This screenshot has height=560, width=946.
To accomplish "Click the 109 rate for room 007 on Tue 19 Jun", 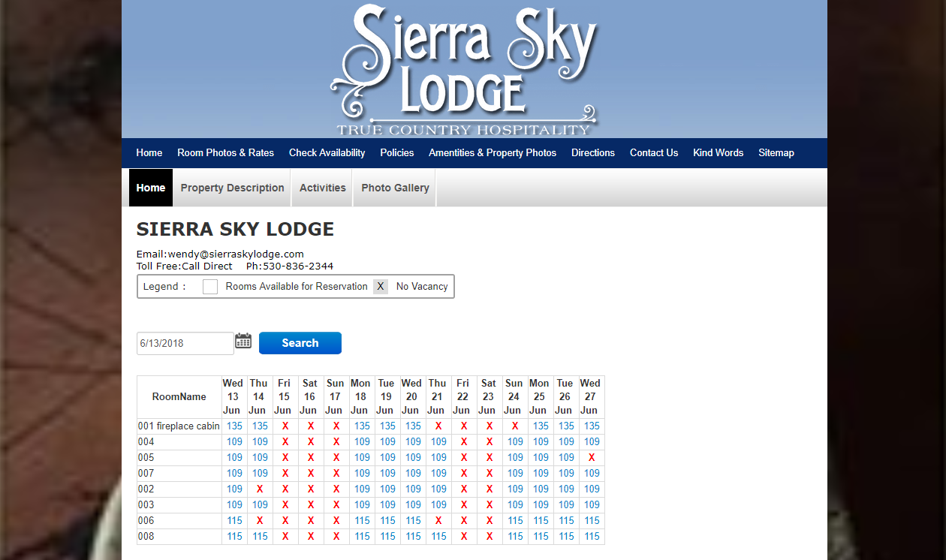I will point(387,474).
